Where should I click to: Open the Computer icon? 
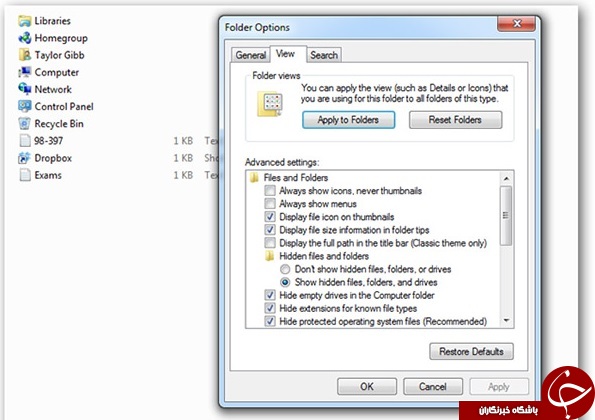tap(25, 72)
